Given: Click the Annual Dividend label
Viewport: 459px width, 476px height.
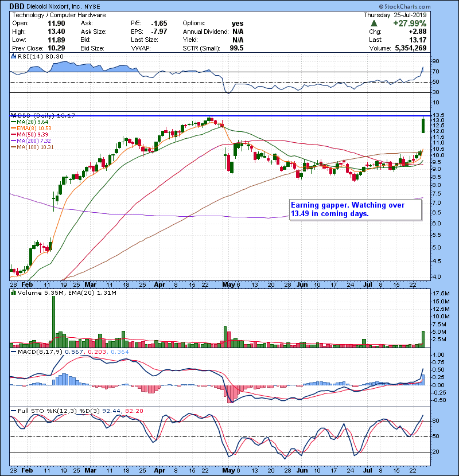Looking at the screenshot, I should (x=205, y=32).
